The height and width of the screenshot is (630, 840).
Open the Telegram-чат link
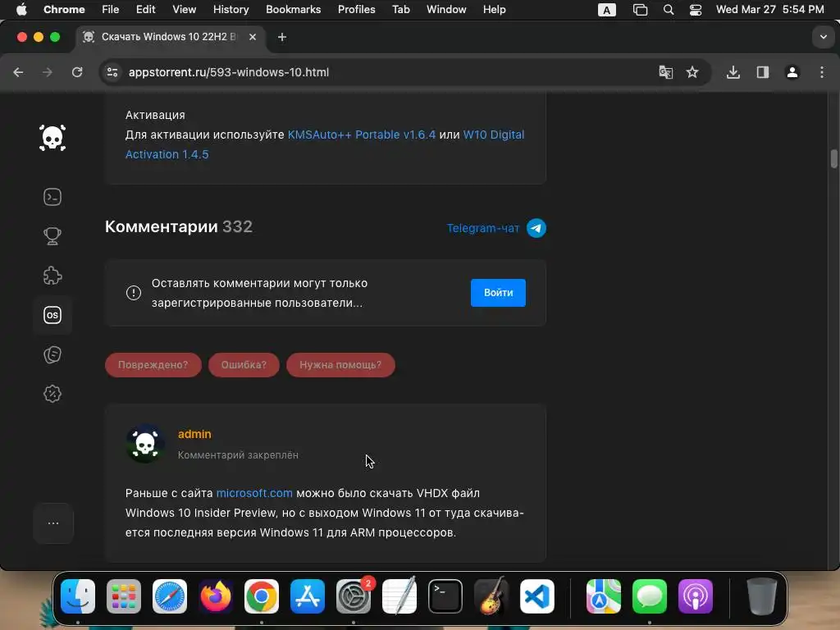click(x=482, y=228)
